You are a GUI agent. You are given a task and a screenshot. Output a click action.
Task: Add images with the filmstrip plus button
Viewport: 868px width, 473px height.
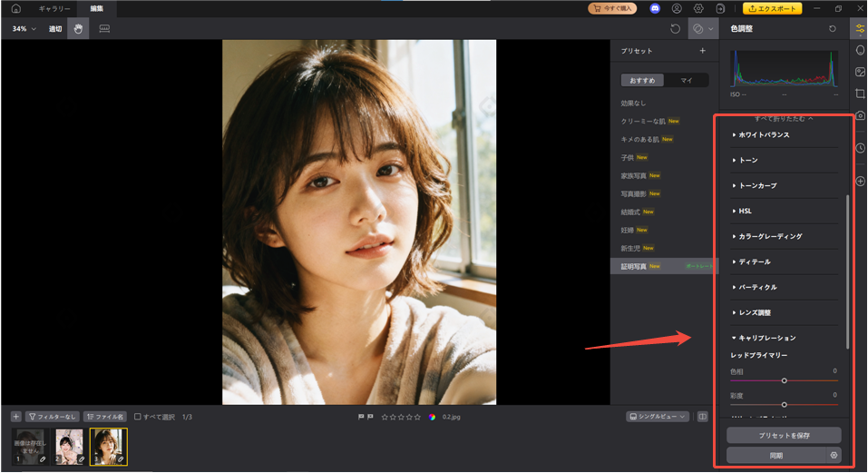tap(15, 417)
